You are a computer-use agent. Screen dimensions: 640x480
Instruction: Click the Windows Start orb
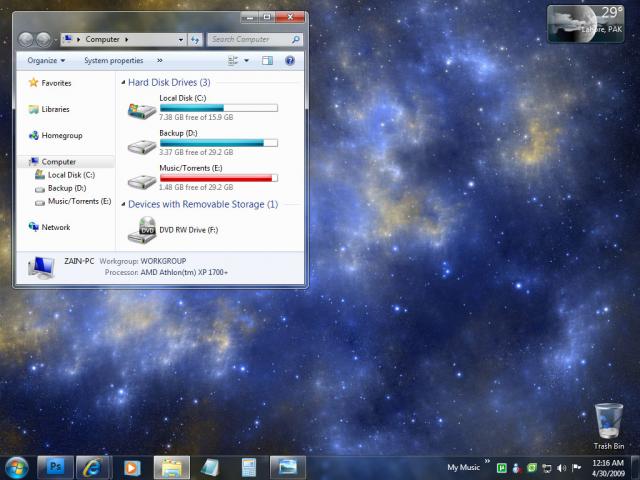[x=17, y=467]
